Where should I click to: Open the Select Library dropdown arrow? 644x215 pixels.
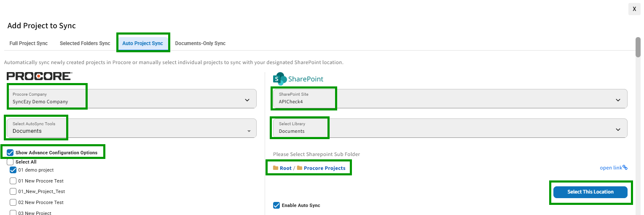point(618,130)
